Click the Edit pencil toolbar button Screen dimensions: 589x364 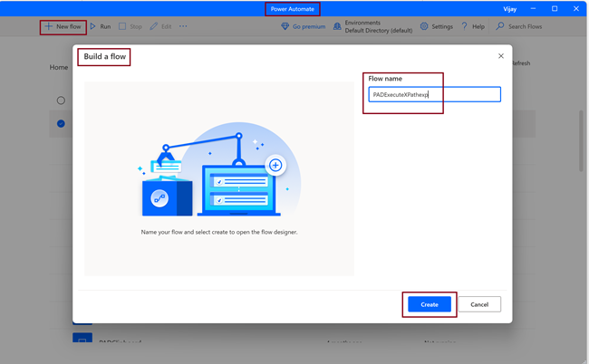(x=160, y=26)
